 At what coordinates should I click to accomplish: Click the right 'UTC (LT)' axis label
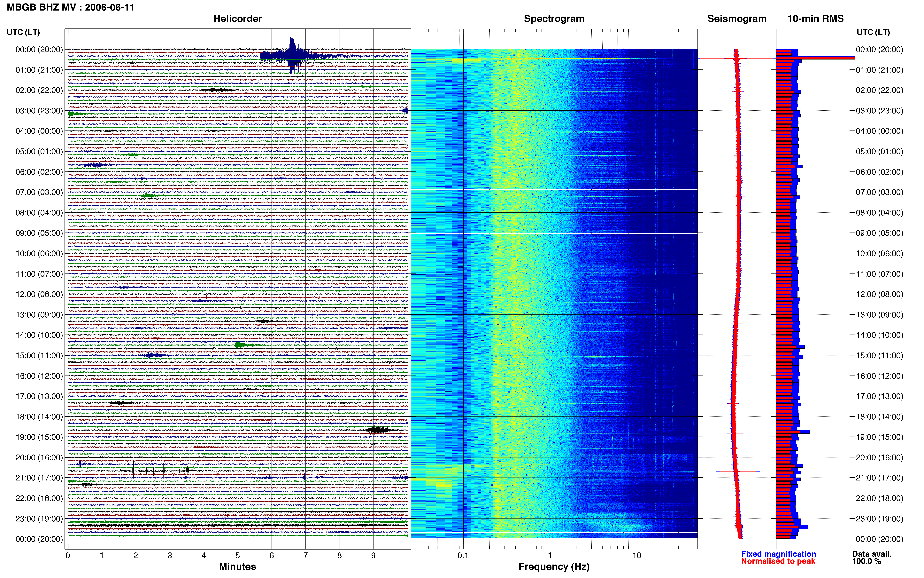pyautogui.click(x=873, y=32)
